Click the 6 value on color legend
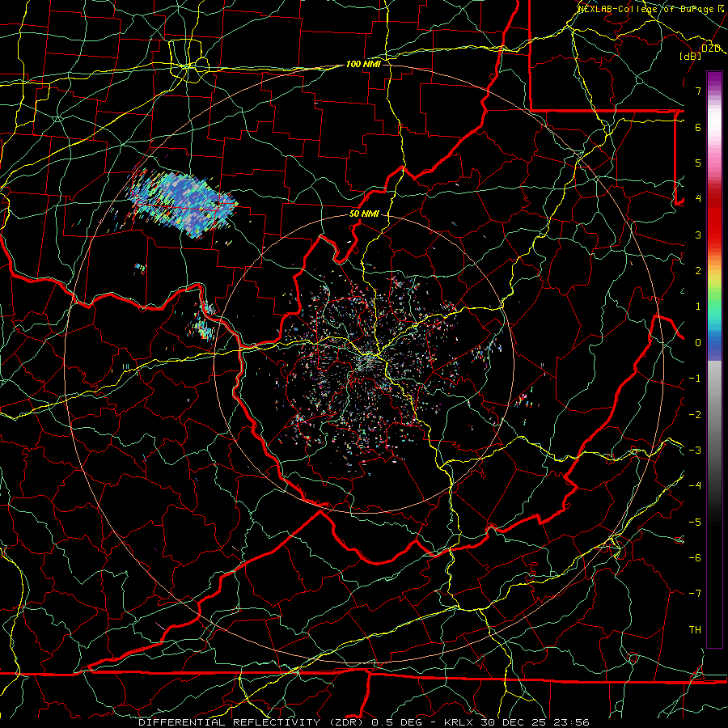 [698, 127]
